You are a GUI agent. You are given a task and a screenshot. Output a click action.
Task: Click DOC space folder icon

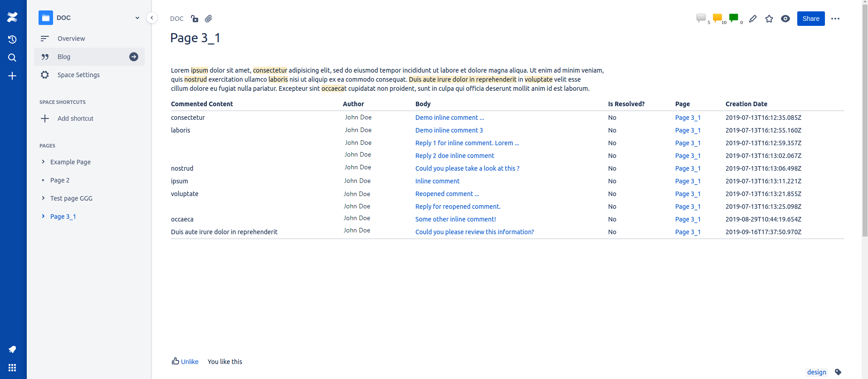46,18
